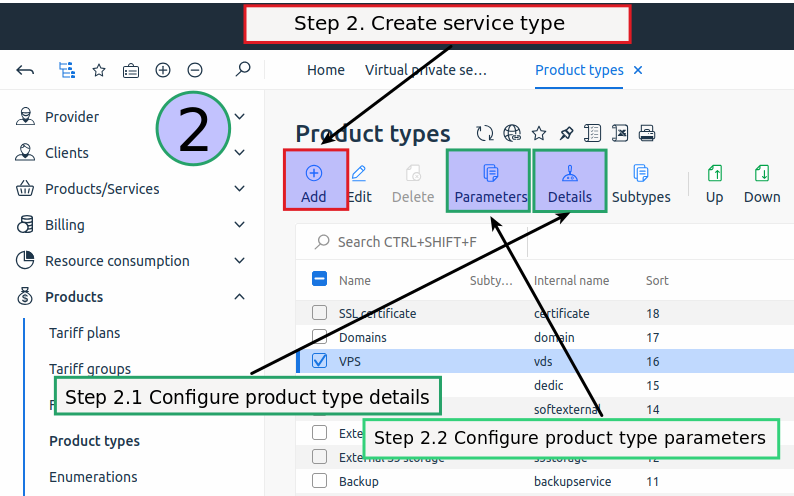
Task: Expand the Products/Services sidebar section
Action: pos(239,189)
